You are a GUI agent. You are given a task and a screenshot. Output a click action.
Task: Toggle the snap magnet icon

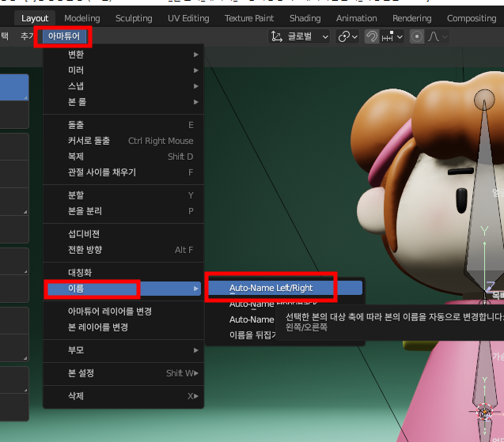coord(372,36)
